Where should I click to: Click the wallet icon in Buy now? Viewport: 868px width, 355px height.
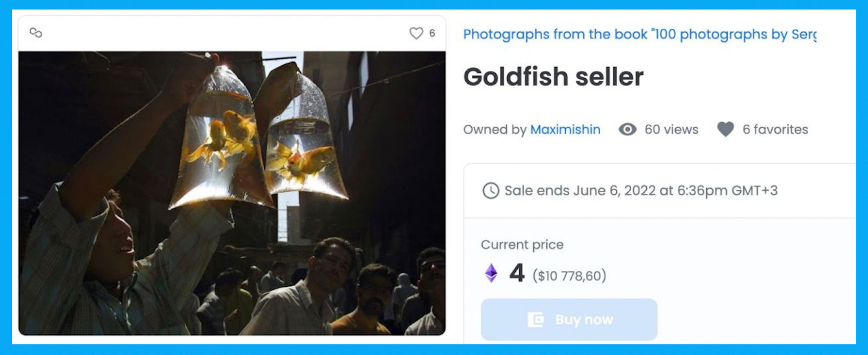click(535, 319)
